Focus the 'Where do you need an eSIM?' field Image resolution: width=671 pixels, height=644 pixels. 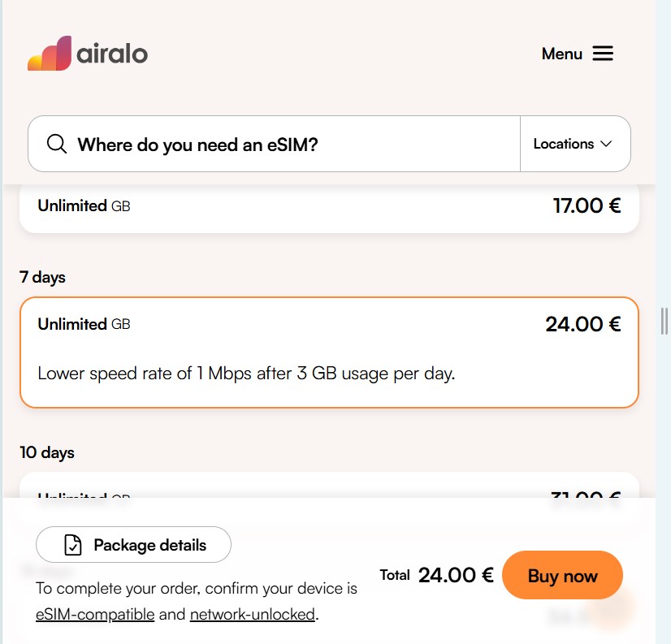(x=276, y=145)
